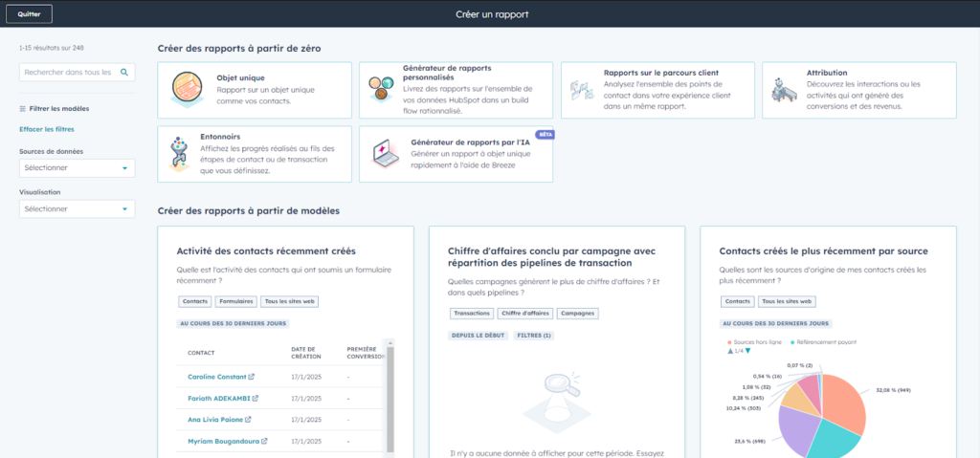Select the Objet unique report card

point(255,90)
